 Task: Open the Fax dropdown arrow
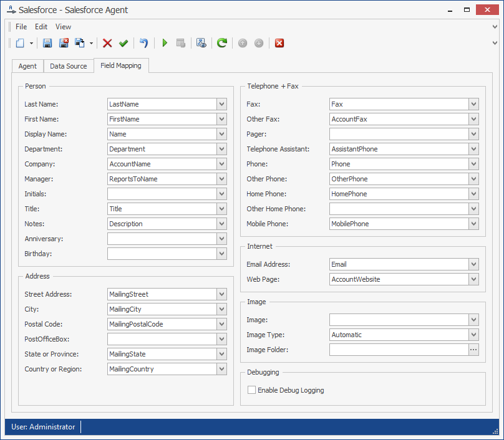[x=473, y=104]
